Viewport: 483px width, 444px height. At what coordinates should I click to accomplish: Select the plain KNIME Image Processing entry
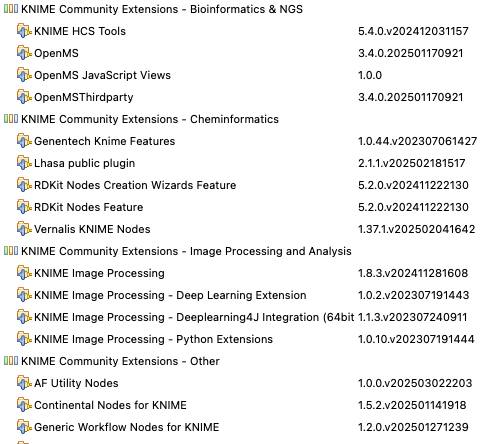(99, 273)
